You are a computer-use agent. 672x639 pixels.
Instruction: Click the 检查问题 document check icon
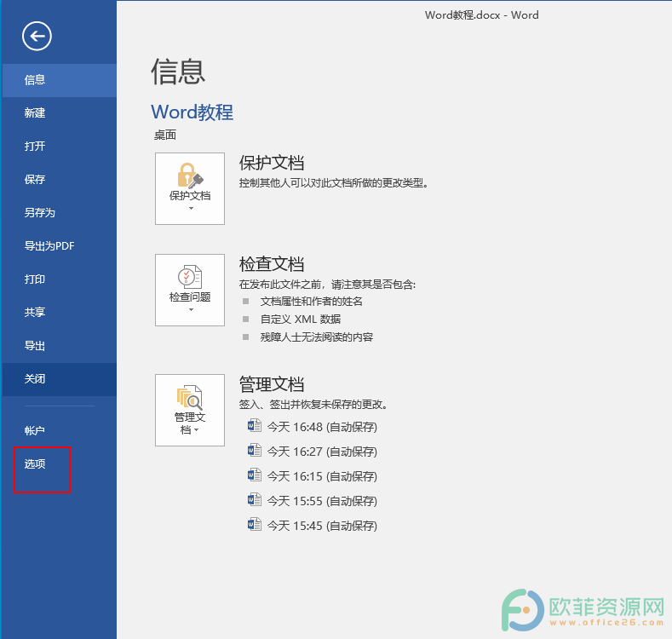point(190,277)
